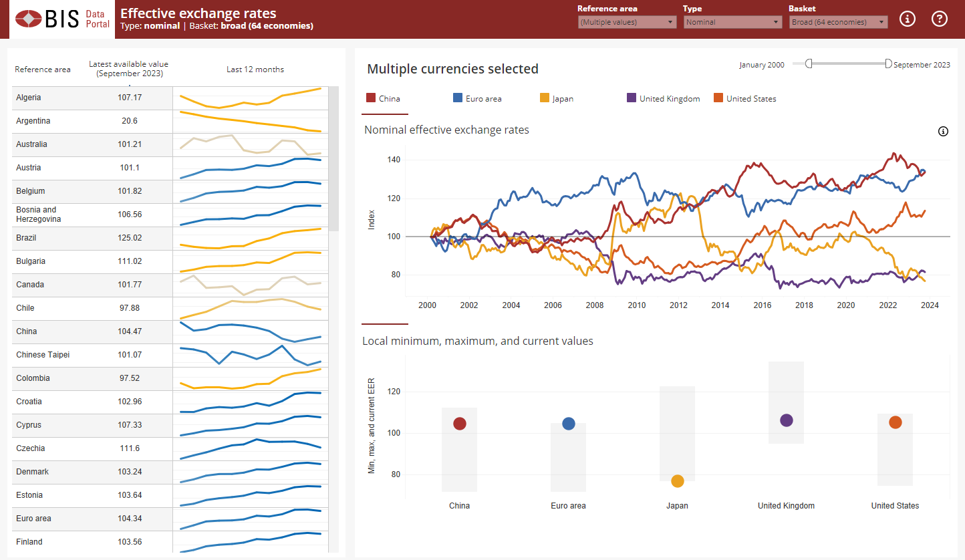Image resolution: width=965 pixels, height=560 pixels.
Task: Click the United Kingdom purple legend square
Action: (631, 98)
